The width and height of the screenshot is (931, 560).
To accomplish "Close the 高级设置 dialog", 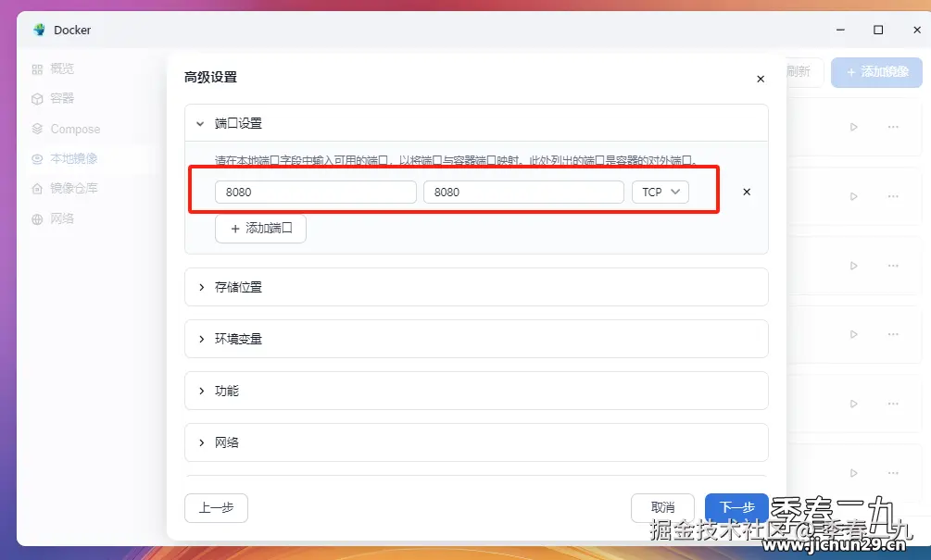I will click(x=761, y=79).
